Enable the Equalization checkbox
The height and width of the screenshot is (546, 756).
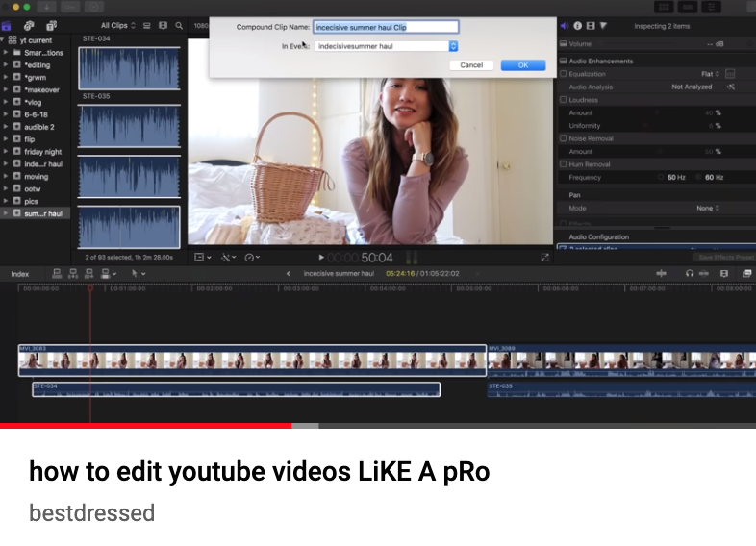click(x=564, y=73)
